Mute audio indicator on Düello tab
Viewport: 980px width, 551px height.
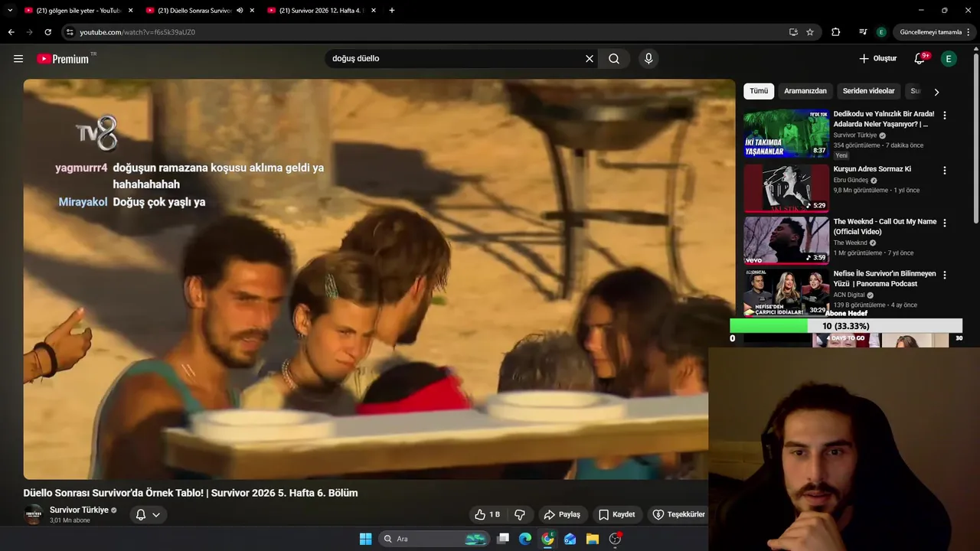pyautogui.click(x=240, y=11)
